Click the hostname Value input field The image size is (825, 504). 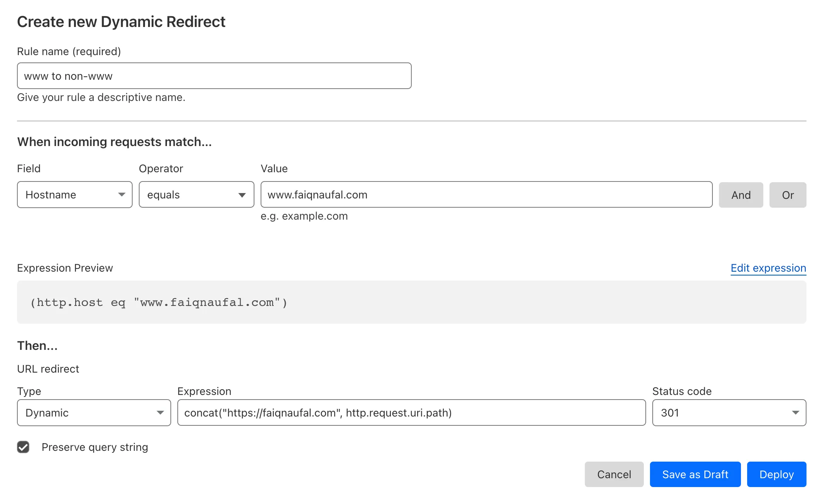(x=487, y=195)
